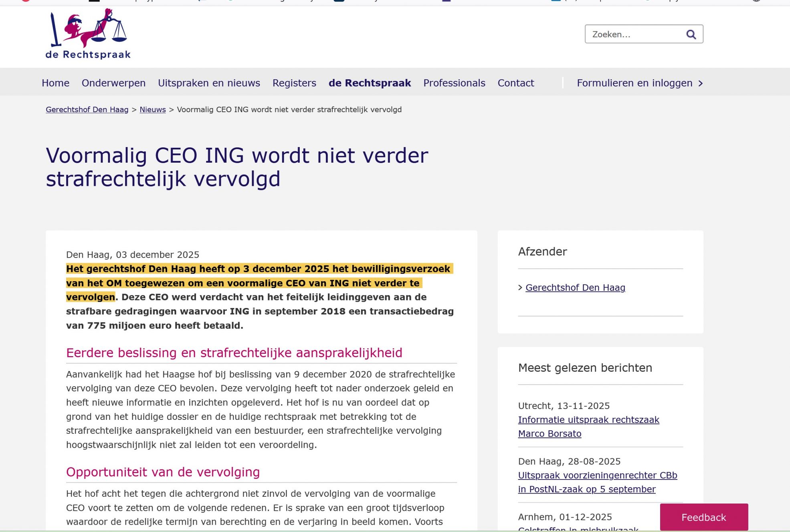790x532 pixels.
Task: Click the Feedback button
Action: pos(704,517)
